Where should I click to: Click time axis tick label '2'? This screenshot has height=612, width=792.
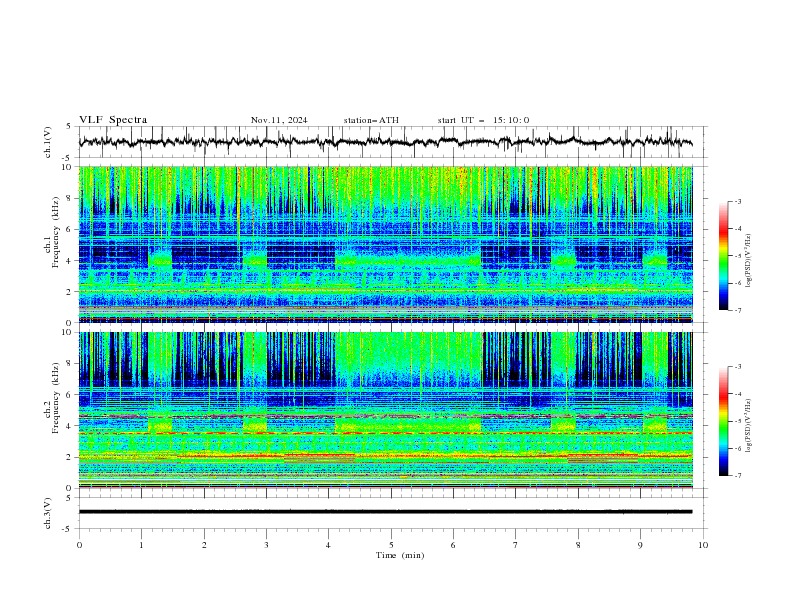click(204, 545)
